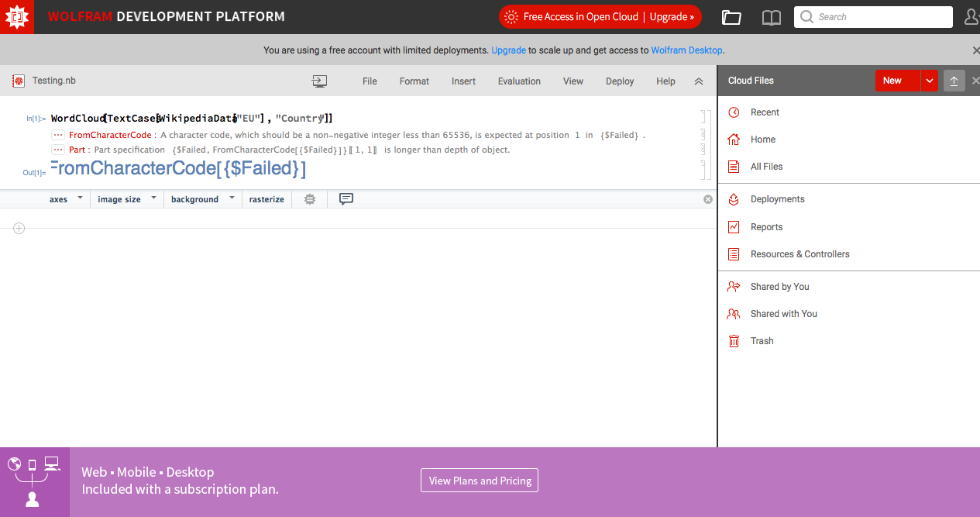Open the Format menu
Screen dimensions: 980x517
tap(414, 81)
